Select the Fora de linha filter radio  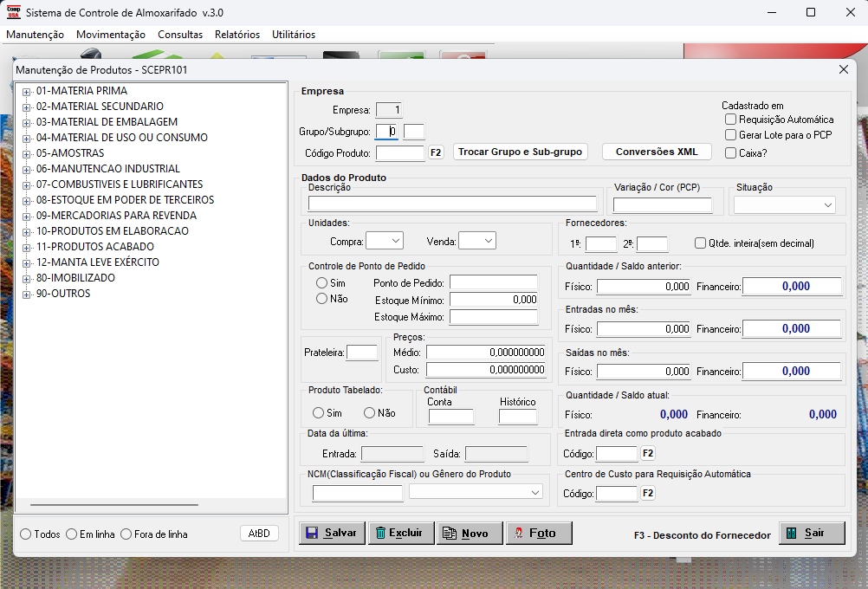(126, 534)
